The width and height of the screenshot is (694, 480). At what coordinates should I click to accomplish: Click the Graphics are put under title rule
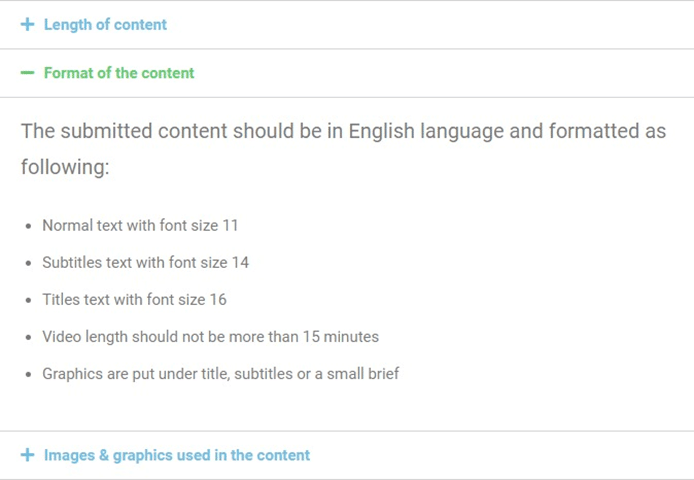tap(220, 374)
